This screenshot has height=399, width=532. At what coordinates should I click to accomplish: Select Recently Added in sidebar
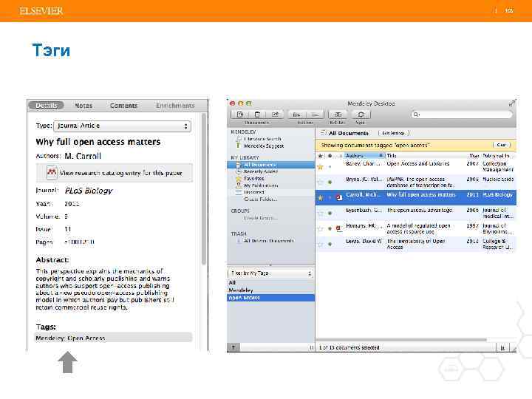coord(261,171)
